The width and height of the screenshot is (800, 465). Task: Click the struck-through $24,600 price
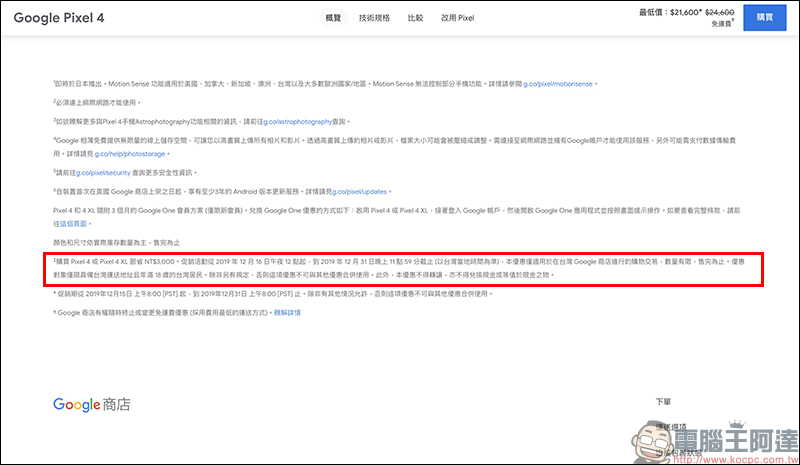coord(719,12)
